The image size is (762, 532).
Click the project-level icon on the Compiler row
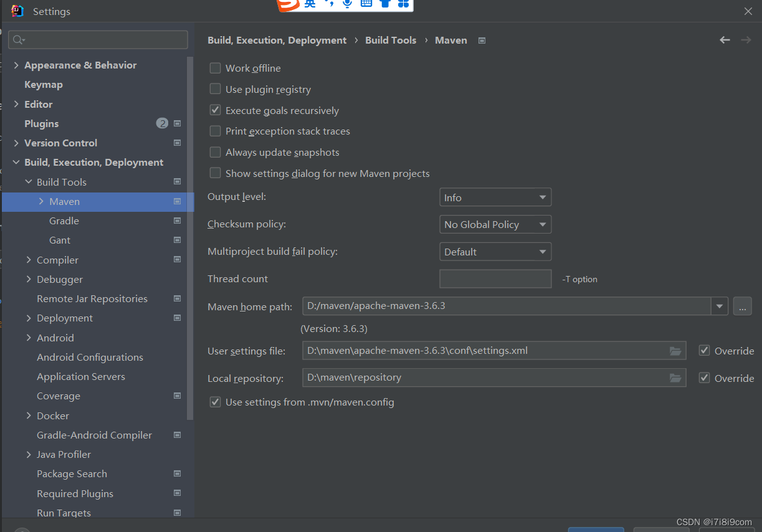pos(177,259)
